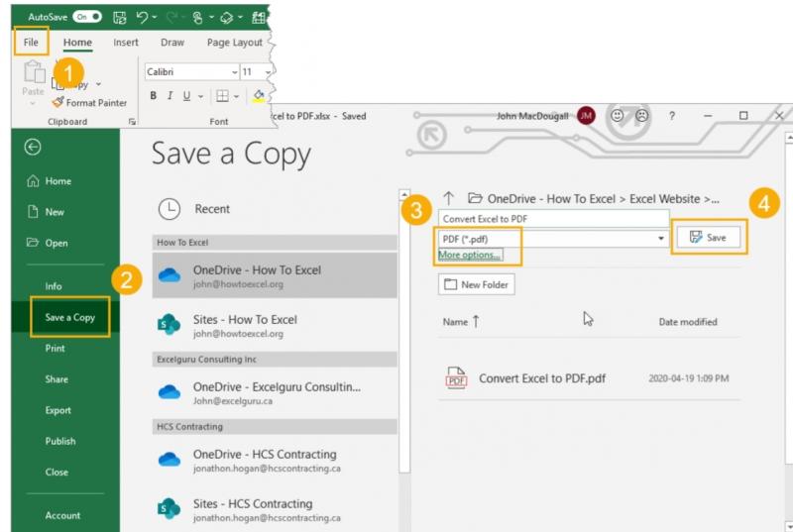
Task: Click the Fill Color bucket icon
Action: [259, 95]
